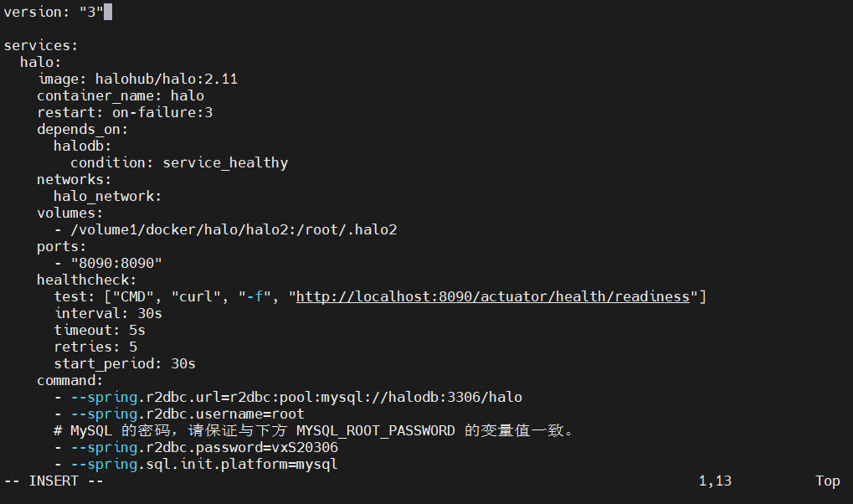This screenshot has width=853, height=504.
Task: Click the INSERT mode indicator
Action: pos(54,481)
